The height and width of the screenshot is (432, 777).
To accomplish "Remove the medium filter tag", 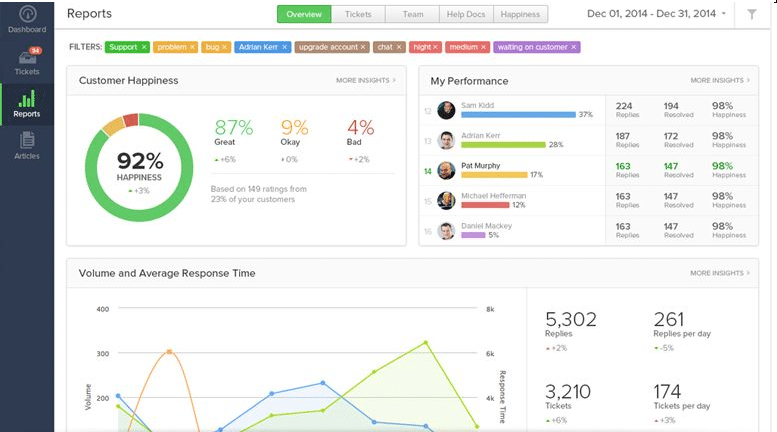I will point(483,47).
